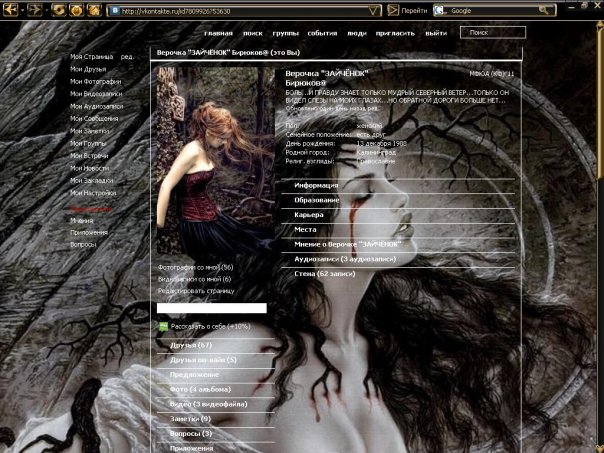
Task: Open the события top menu item
Action: [x=322, y=33]
